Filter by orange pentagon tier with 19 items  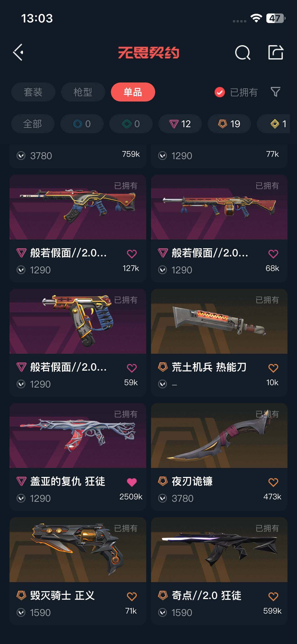pyautogui.click(x=229, y=124)
